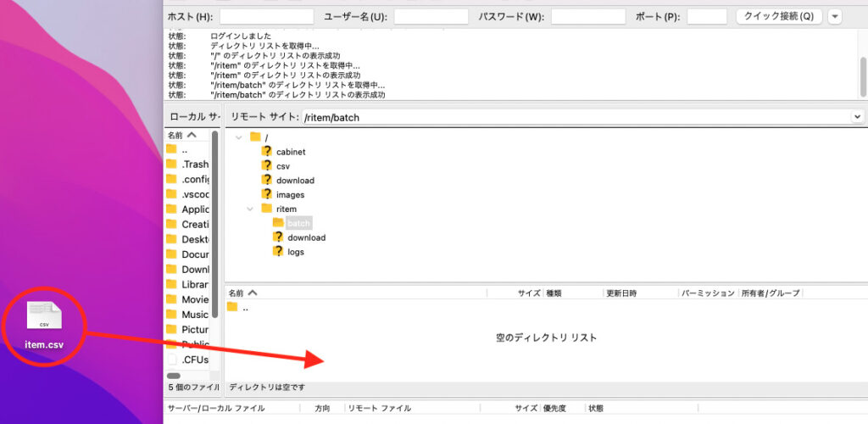Select the local Music folder
Image resolution: width=868 pixels, height=424 pixels.
187,315
